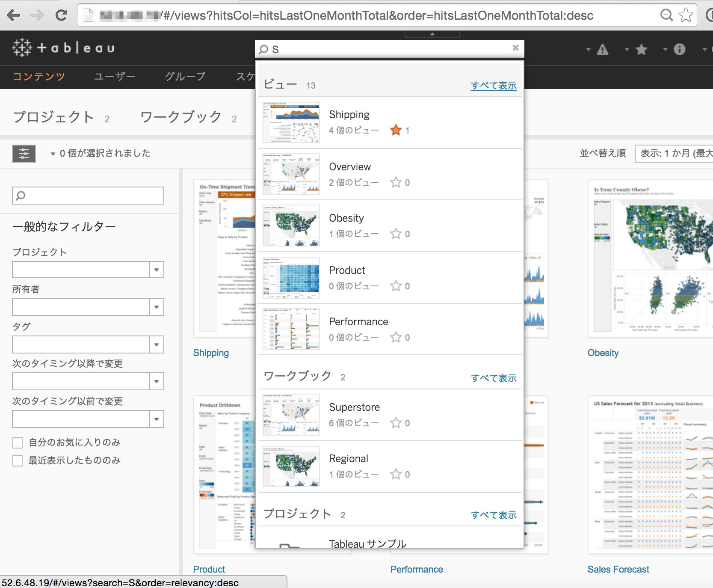Open the 表示: 1 か月 dropdown

point(673,153)
